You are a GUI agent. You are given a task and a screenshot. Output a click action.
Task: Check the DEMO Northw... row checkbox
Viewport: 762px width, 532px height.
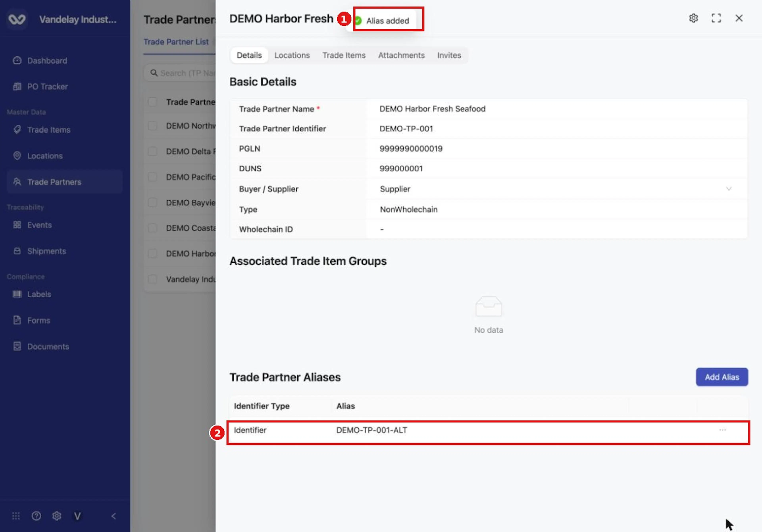[x=152, y=126]
